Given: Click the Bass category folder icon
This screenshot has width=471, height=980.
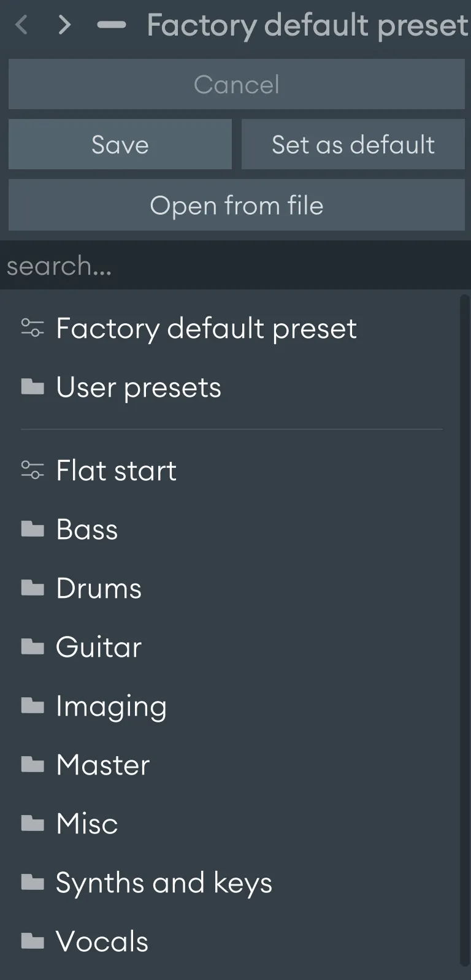Looking at the screenshot, I should pos(33,529).
